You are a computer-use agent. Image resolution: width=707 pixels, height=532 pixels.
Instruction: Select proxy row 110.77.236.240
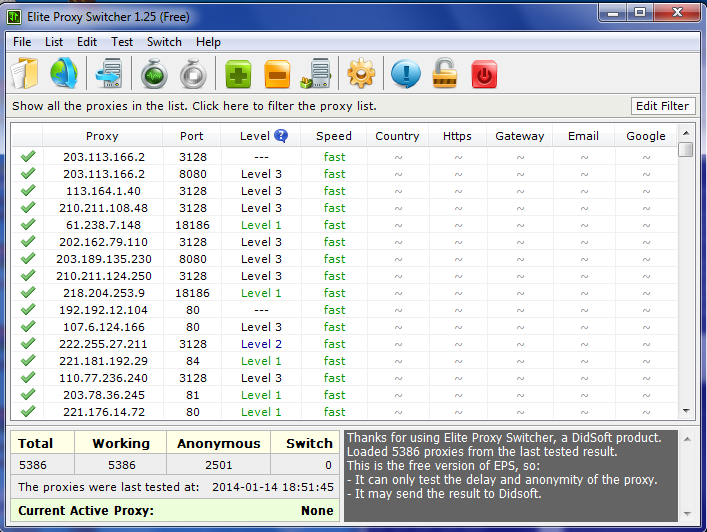[x=344, y=378]
